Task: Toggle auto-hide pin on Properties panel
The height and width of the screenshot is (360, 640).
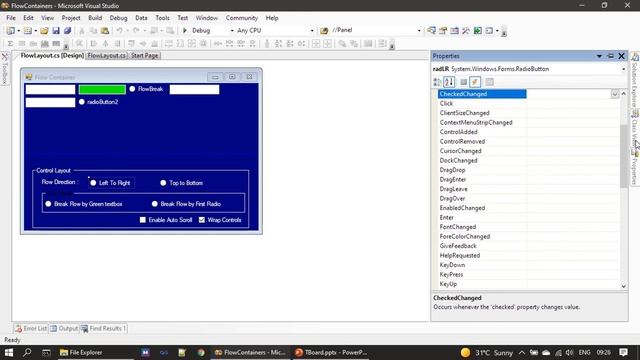Action: coord(610,56)
